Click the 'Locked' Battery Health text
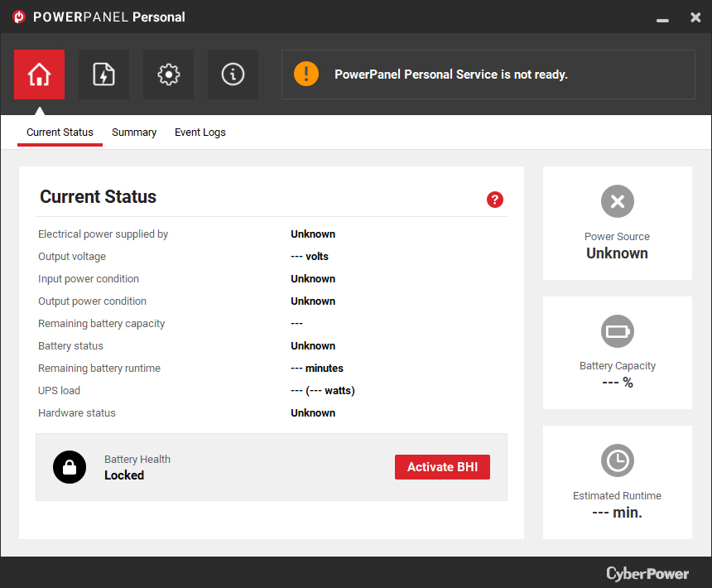 [x=124, y=475]
